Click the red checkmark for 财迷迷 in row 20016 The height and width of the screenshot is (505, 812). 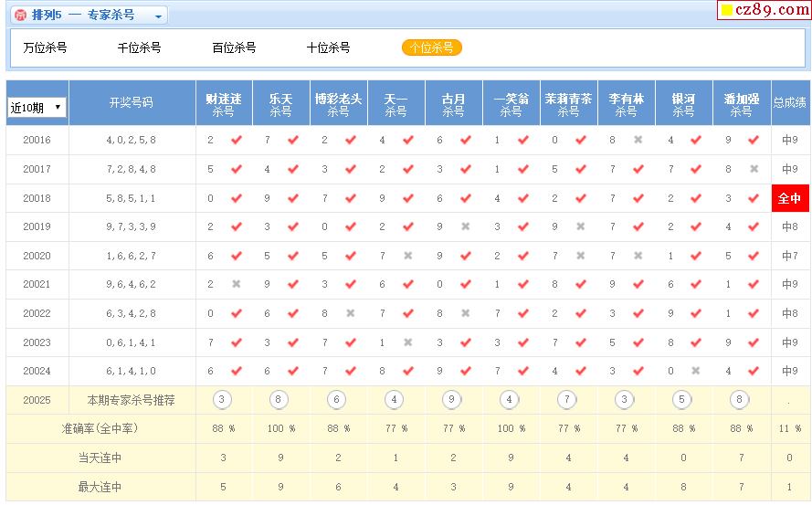coord(237,140)
